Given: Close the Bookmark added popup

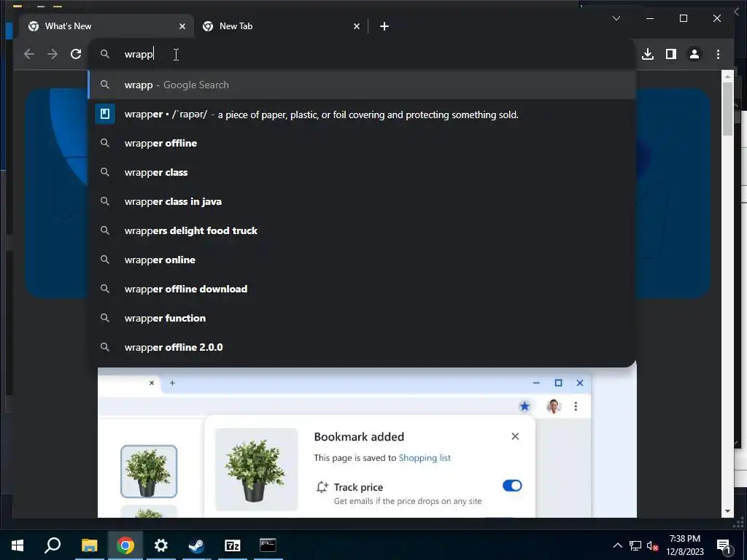Looking at the screenshot, I should click(x=515, y=436).
